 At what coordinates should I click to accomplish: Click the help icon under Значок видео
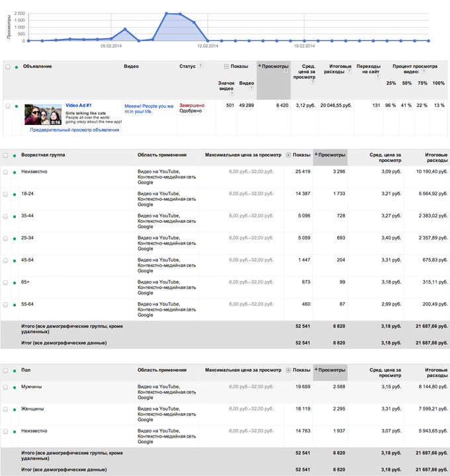[x=232, y=93]
